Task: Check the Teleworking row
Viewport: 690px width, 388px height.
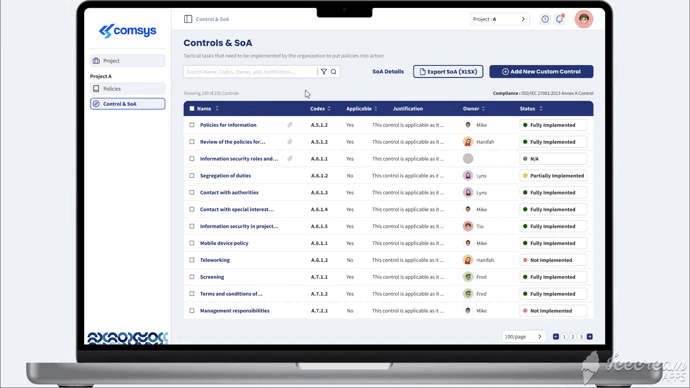Action: [192, 260]
